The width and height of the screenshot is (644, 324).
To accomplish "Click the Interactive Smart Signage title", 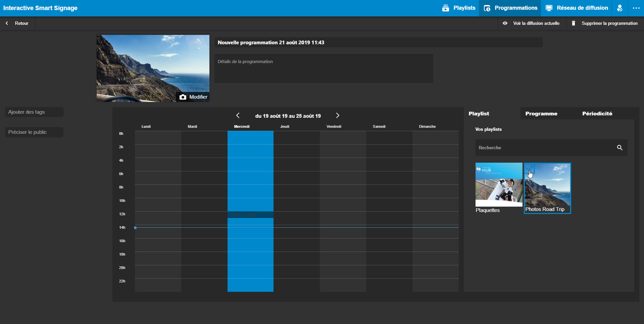I will 40,8.
